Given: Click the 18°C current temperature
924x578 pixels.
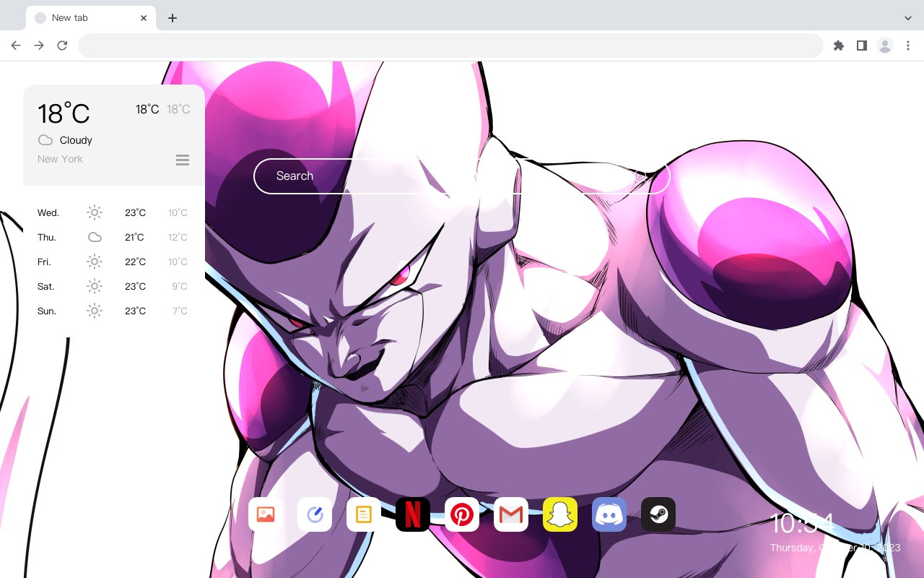Looking at the screenshot, I should point(64,113).
